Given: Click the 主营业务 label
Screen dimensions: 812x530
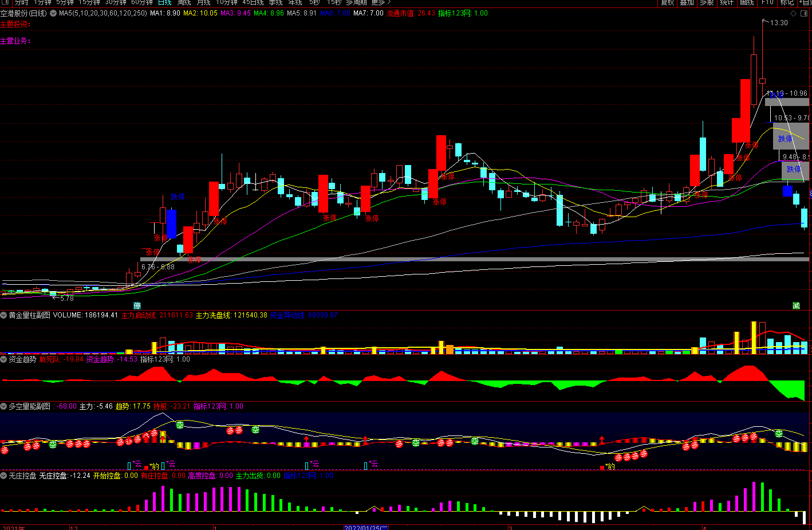Looking at the screenshot, I should click(x=15, y=41).
